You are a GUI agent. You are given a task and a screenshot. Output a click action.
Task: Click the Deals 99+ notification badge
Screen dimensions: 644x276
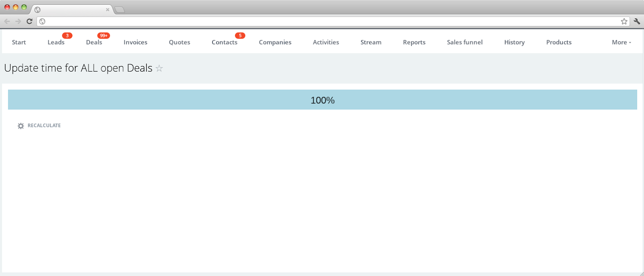click(103, 35)
